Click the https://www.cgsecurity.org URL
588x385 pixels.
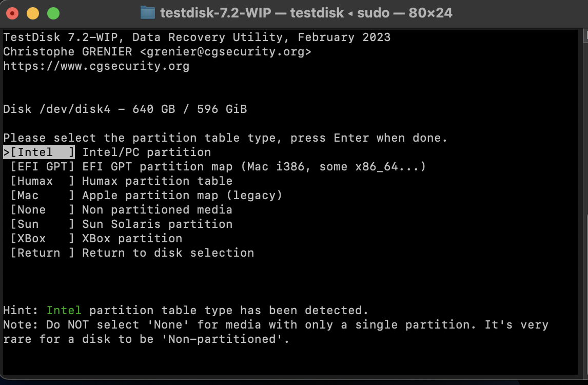tap(96, 66)
